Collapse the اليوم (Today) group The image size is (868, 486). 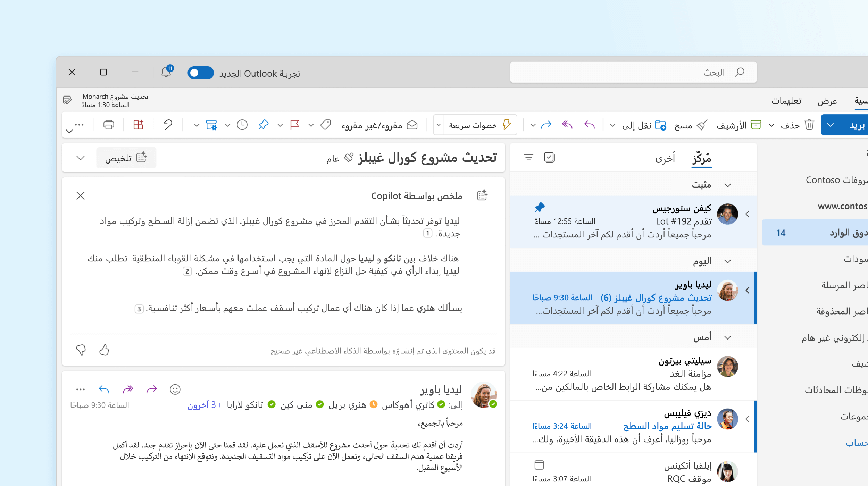pos(728,261)
